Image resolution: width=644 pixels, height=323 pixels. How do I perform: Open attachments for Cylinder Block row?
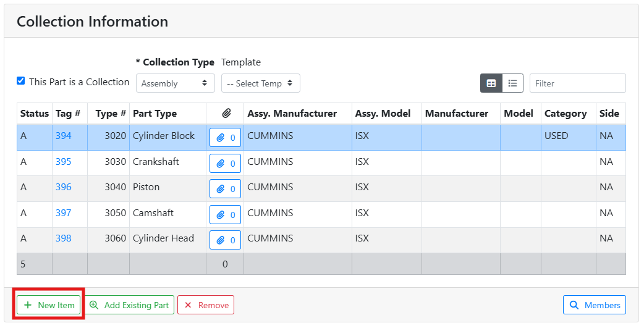coord(225,138)
